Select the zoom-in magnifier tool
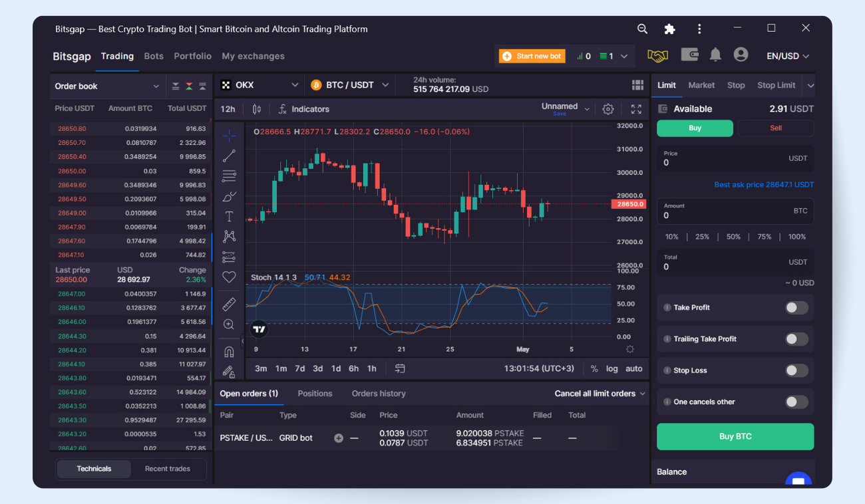The width and height of the screenshot is (865, 504). pos(229,324)
